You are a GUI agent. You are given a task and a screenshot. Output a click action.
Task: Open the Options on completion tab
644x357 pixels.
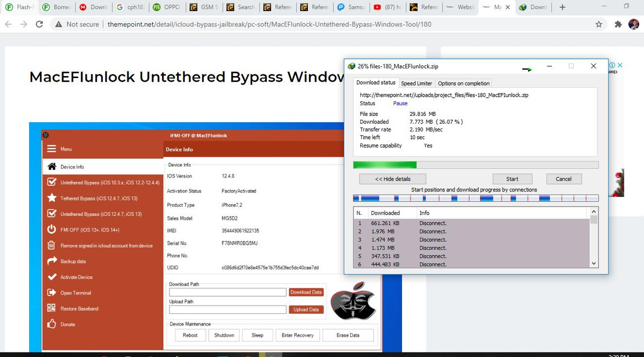coord(463,83)
